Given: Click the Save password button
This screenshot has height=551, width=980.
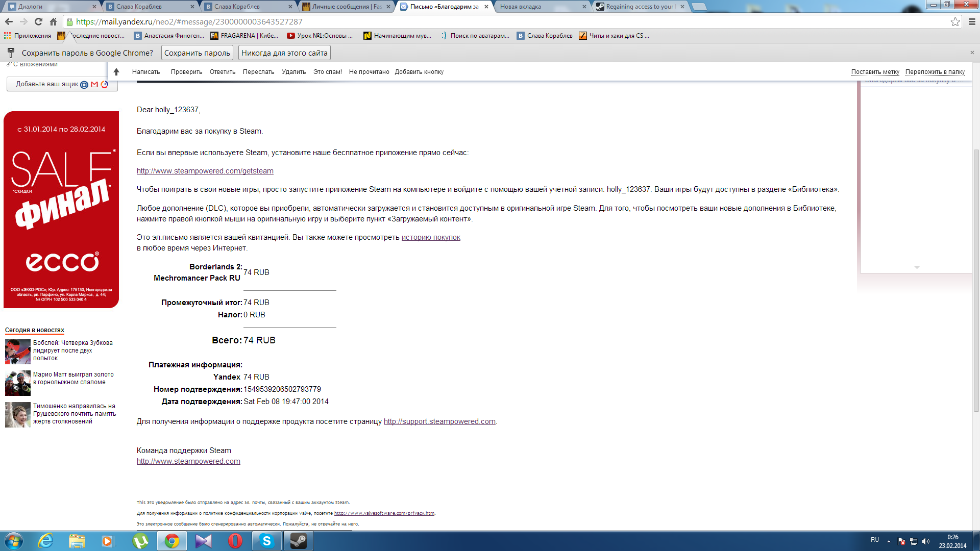Looking at the screenshot, I should click(197, 53).
